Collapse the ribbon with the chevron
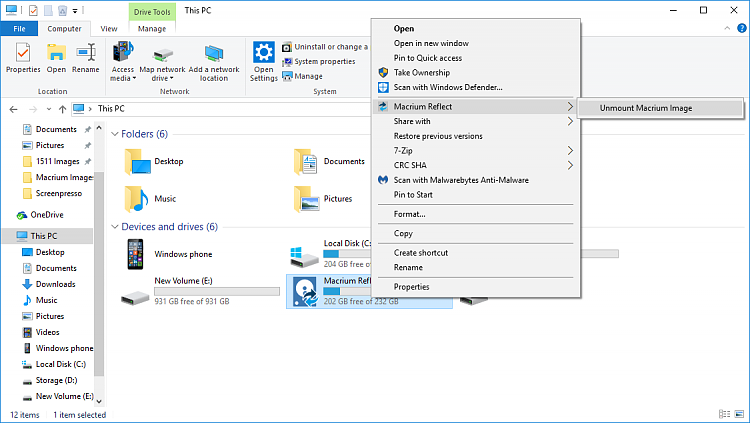 (727, 28)
